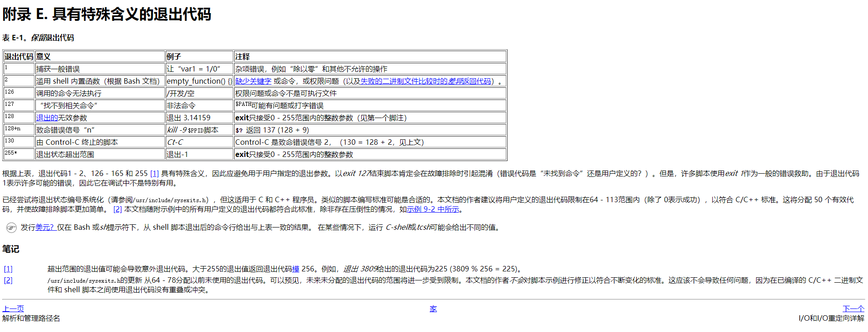Click the $? 返回 137 (128 + 9) cell
This screenshot has width=868, height=332.
(x=370, y=130)
